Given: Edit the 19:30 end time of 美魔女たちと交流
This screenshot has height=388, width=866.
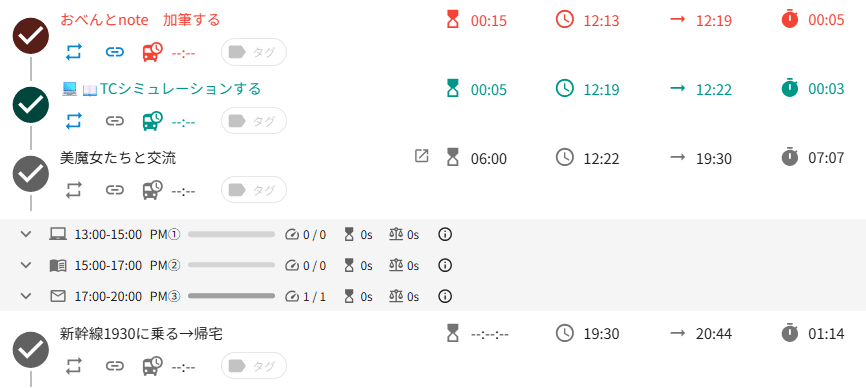Looking at the screenshot, I should tap(714, 159).
